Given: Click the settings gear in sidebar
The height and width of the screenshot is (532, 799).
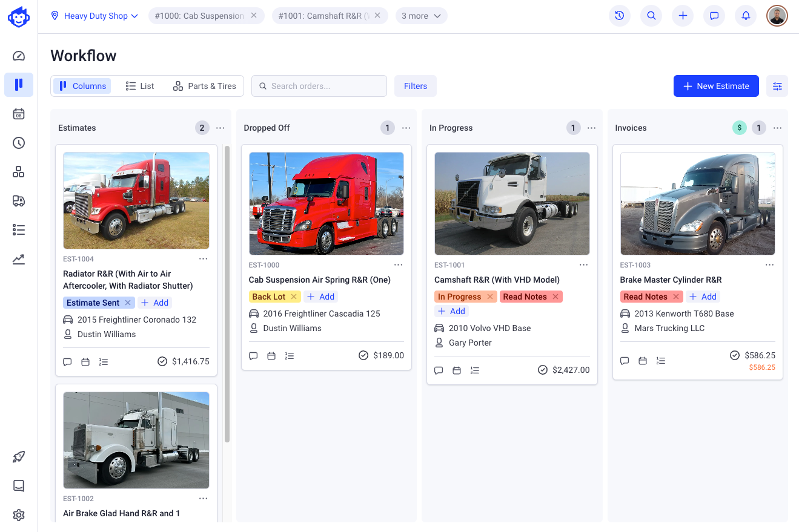Looking at the screenshot, I should coord(19,515).
